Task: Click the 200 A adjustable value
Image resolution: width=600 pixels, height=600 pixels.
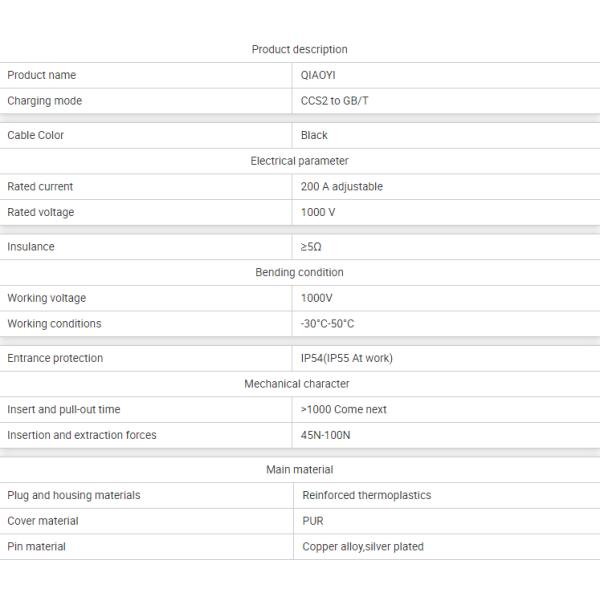Action: pyautogui.click(x=341, y=187)
